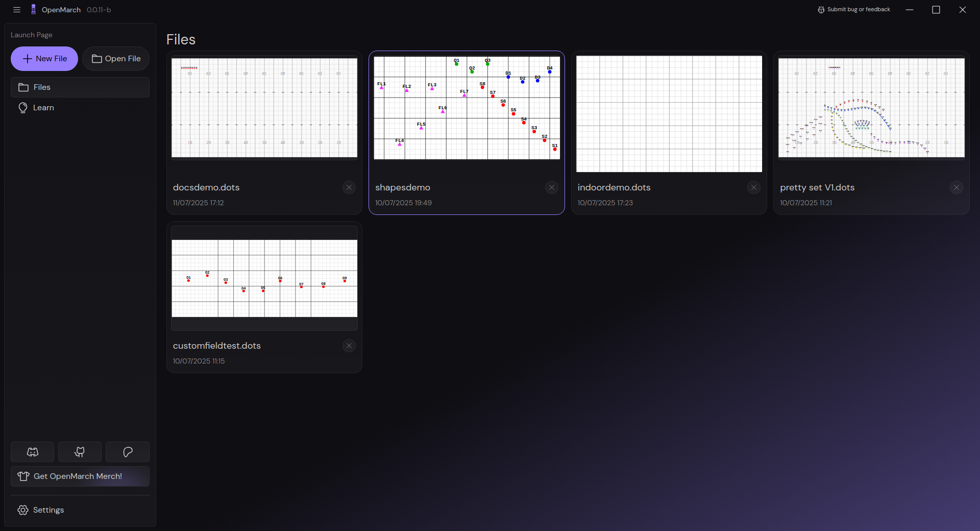Open the shapesdemo project thumbnail
Screen dimensions: 980x531
coord(467,107)
